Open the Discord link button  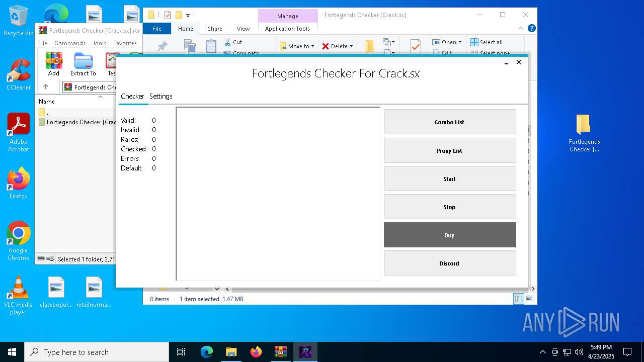[x=450, y=263]
